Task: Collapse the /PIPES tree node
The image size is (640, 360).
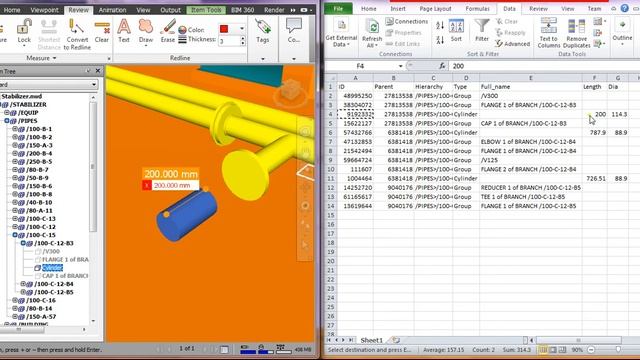Action: (x=7, y=120)
